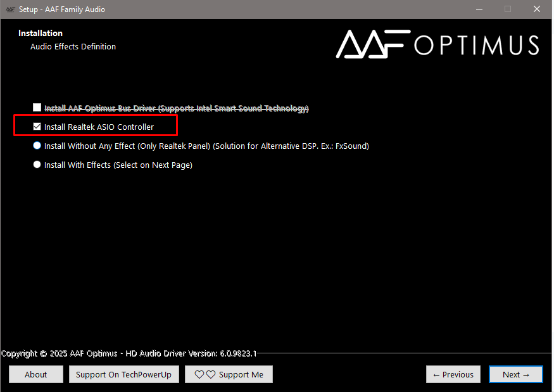
Task: Click the Installation heading text
Action: tap(41, 33)
